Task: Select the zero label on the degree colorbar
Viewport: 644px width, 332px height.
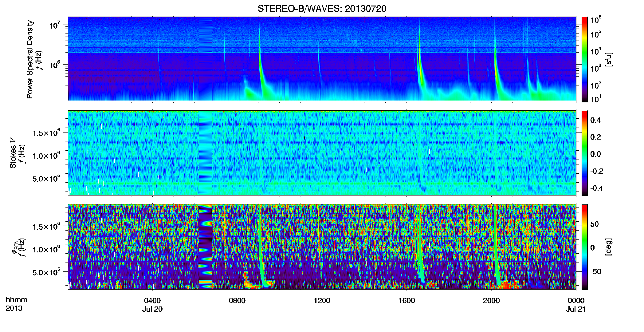Action: coord(592,248)
